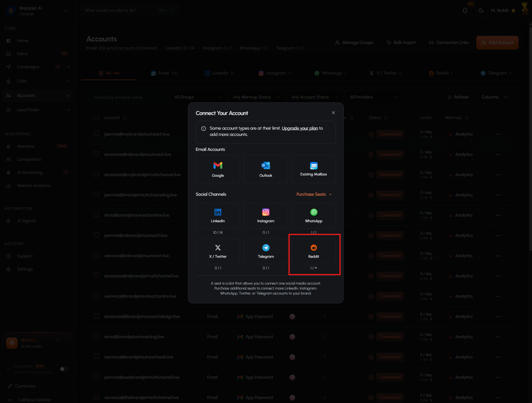Select the X / Twitter channel tile

click(218, 251)
